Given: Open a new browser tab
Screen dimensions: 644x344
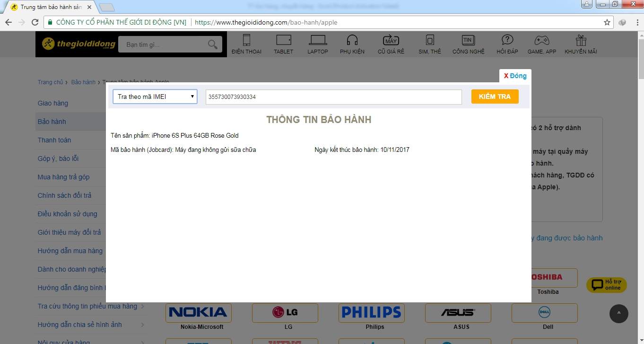Looking at the screenshot, I should click(107, 7).
